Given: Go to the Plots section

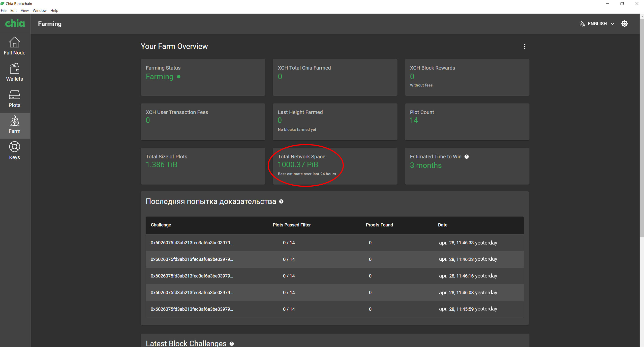Looking at the screenshot, I should (15, 98).
